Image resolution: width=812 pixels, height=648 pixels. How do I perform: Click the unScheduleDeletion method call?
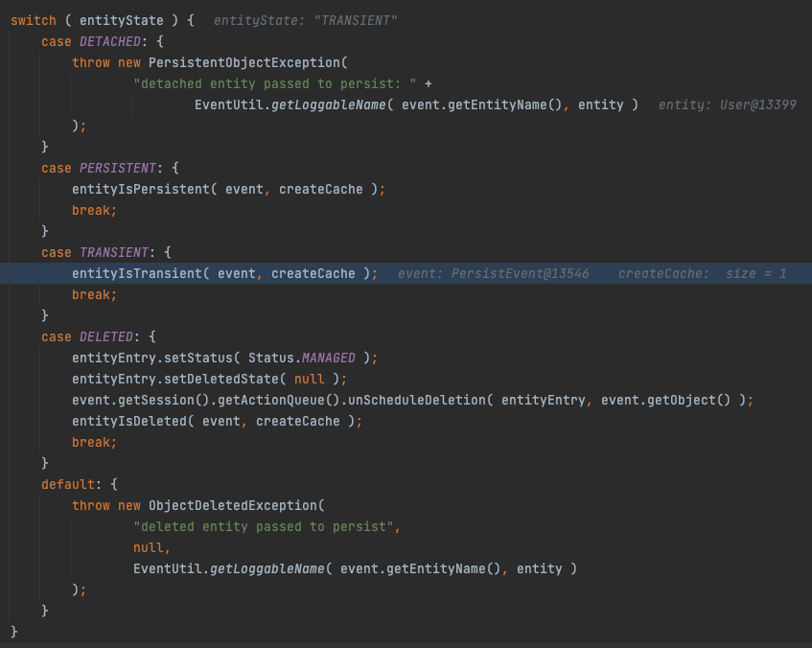(417, 401)
